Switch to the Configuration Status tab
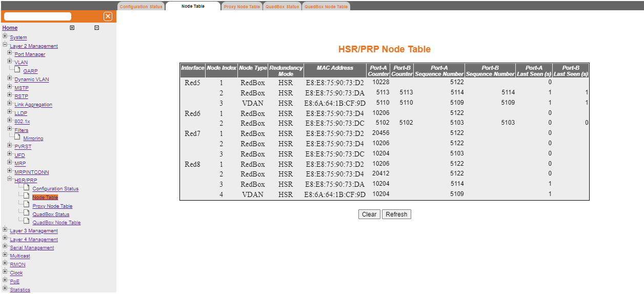644x294 pixels. click(141, 7)
